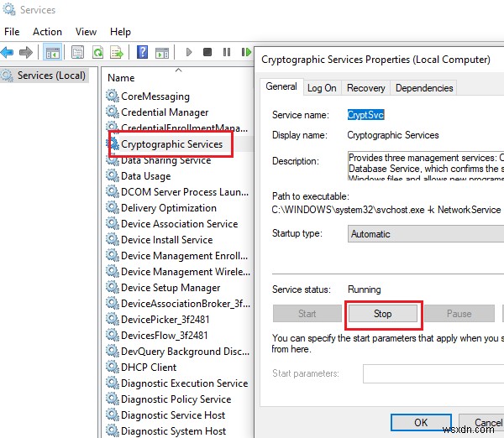Click the gear icon beside DevicePicker_3f2481
504x438 pixels.
click(113, 319)
